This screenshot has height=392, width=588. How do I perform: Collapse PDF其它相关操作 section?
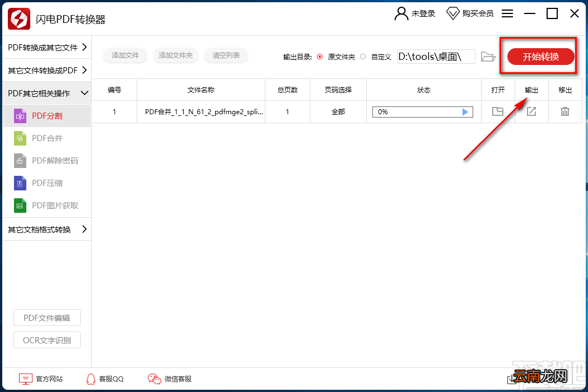point(47,93)
